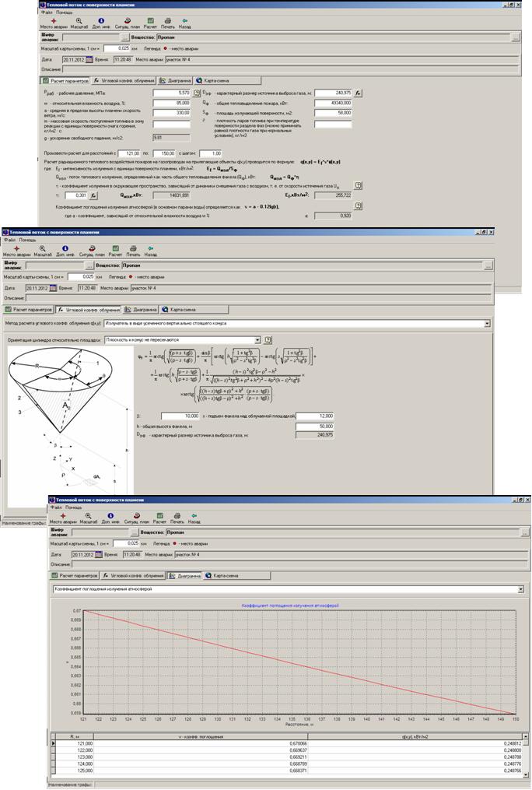Expand the 'Излучатель в виде усеченного...' method dropdown
The width and height of the screenshot is (532, 790).
point(487,323)
